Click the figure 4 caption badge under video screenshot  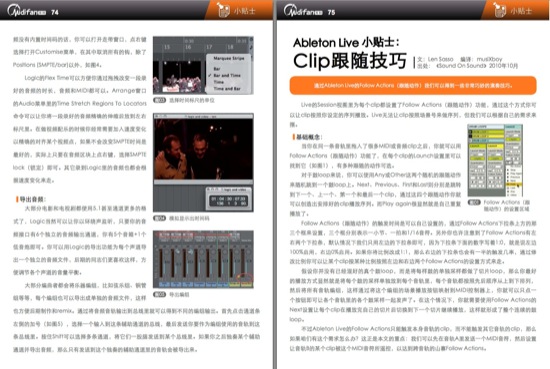pyautogui.click(x=160, y=218)
